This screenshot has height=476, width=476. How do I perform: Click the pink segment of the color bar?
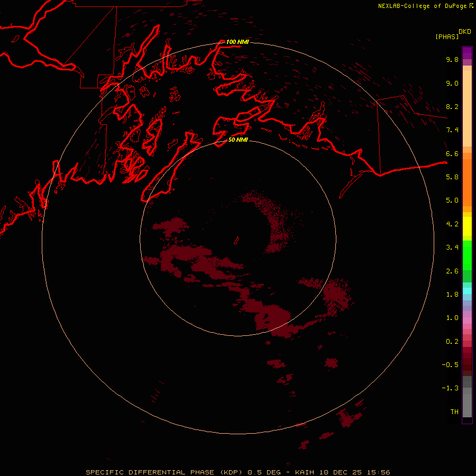pyautogui.click(x=467, y=321)
